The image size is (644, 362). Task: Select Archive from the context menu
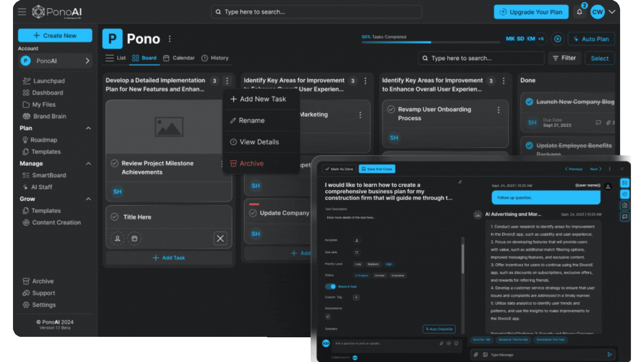[x=252, y=163]
